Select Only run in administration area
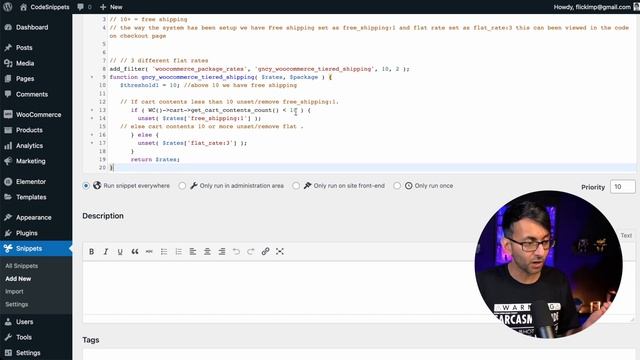This screenshot has height=360, width=640. coord(182,186)
